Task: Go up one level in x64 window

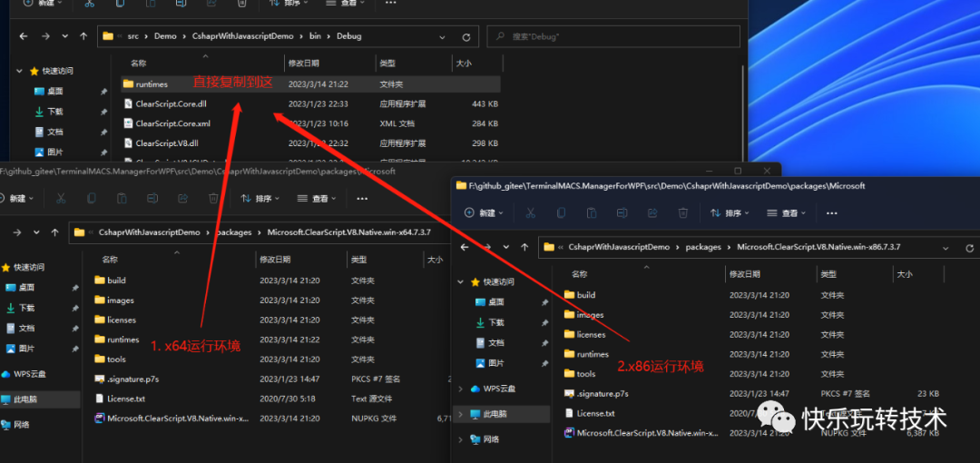Action: pos(55,232)
